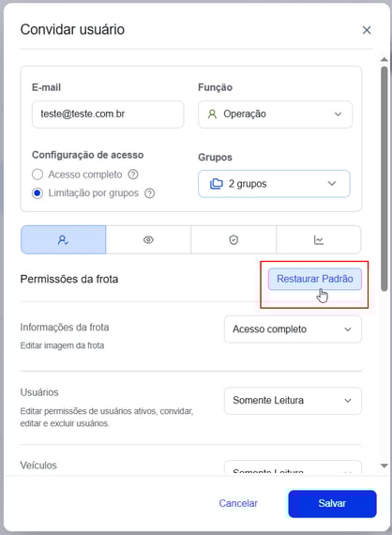Click the E-mail input field

pos(108,115)
